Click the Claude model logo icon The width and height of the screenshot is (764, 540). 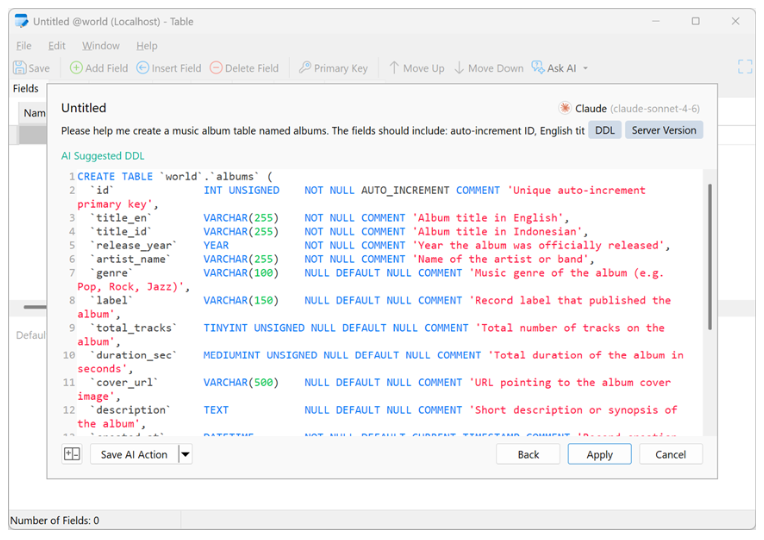click(565, 108)
